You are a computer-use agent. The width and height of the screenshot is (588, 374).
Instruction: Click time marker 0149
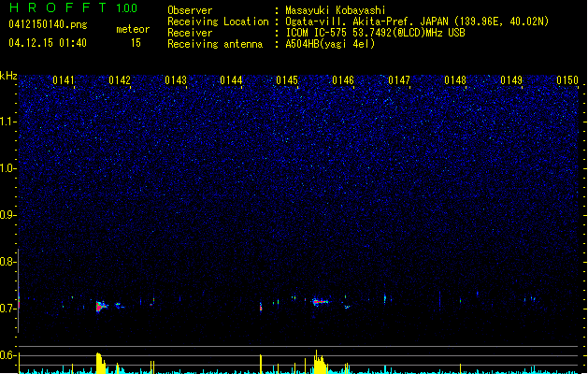511,80
